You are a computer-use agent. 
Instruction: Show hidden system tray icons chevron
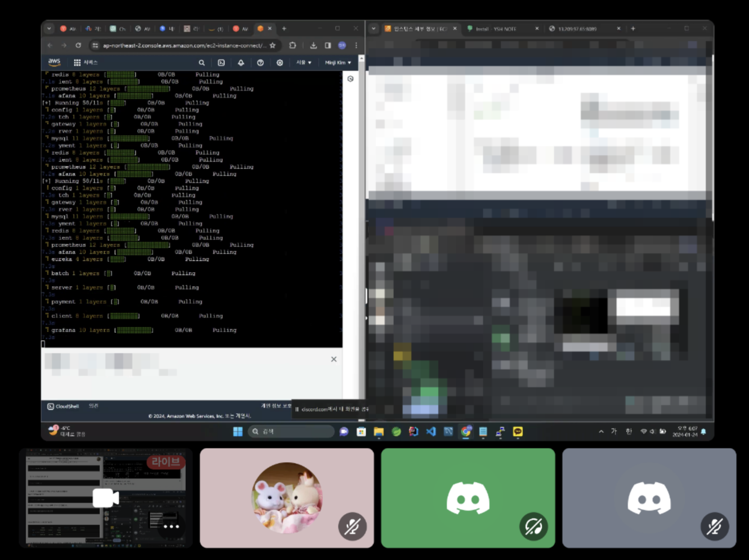coord(601,432)
